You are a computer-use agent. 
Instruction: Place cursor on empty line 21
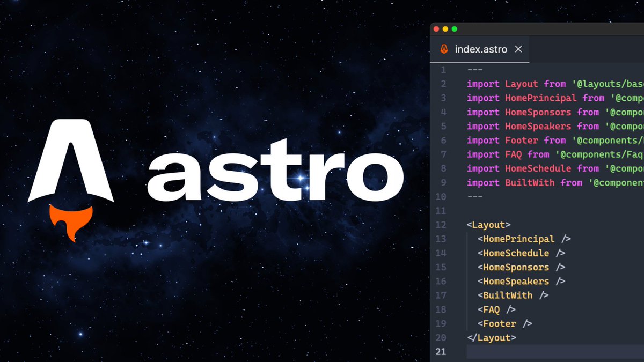[555, 352]
